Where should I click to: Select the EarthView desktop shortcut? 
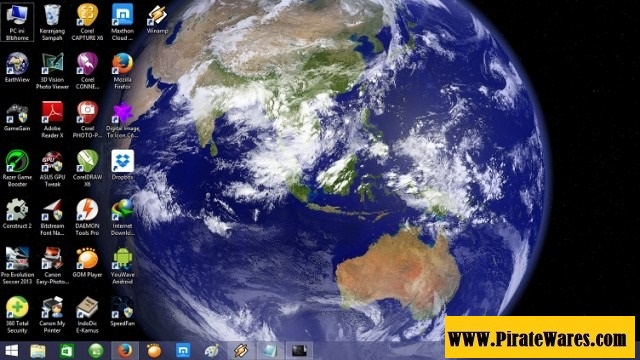pos(17,68)
